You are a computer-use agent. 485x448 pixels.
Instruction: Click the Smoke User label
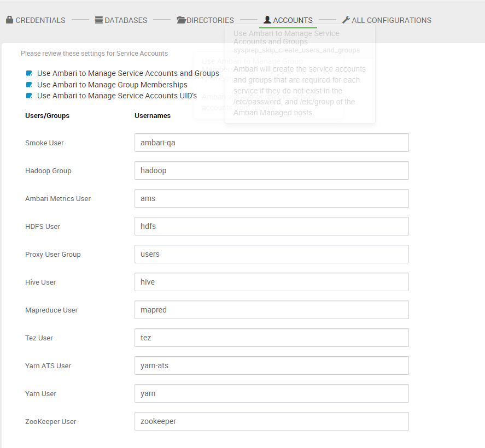pos(44,143)
